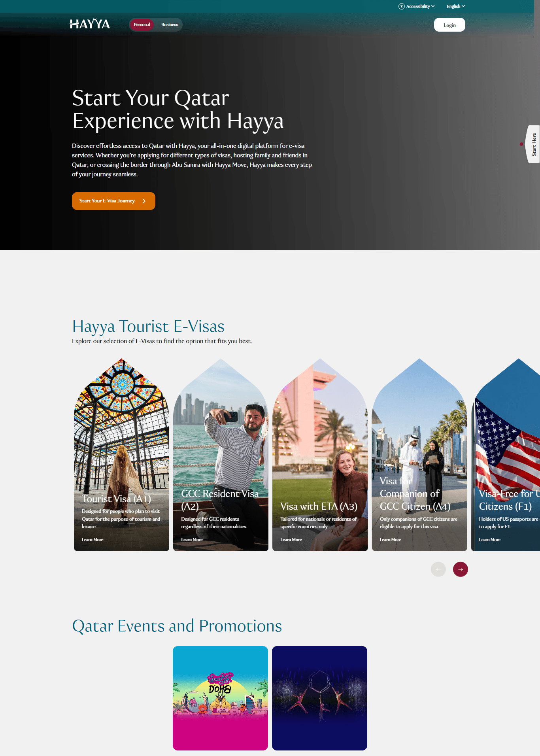Open the Visa with ETA (A3) card title

pyautogui.click(x=319, y=506)
